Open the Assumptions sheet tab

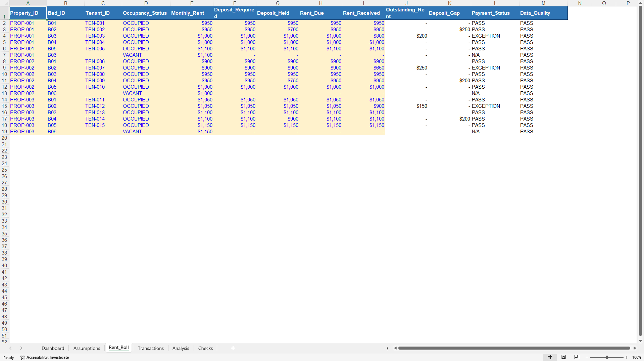tap(87, 348)
